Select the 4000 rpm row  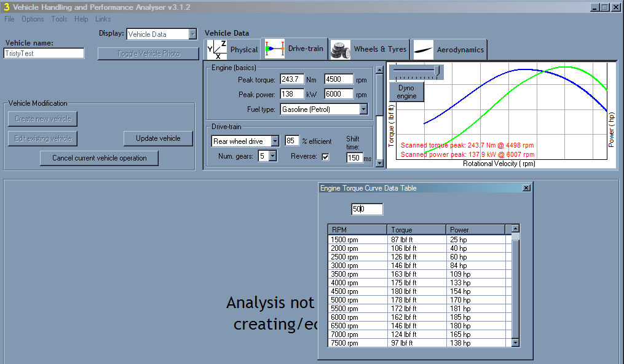(420, 283)
